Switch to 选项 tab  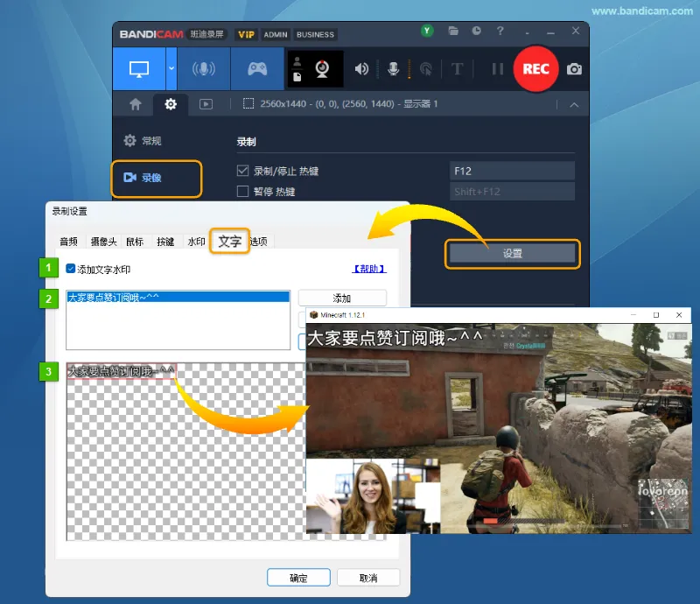259,242
